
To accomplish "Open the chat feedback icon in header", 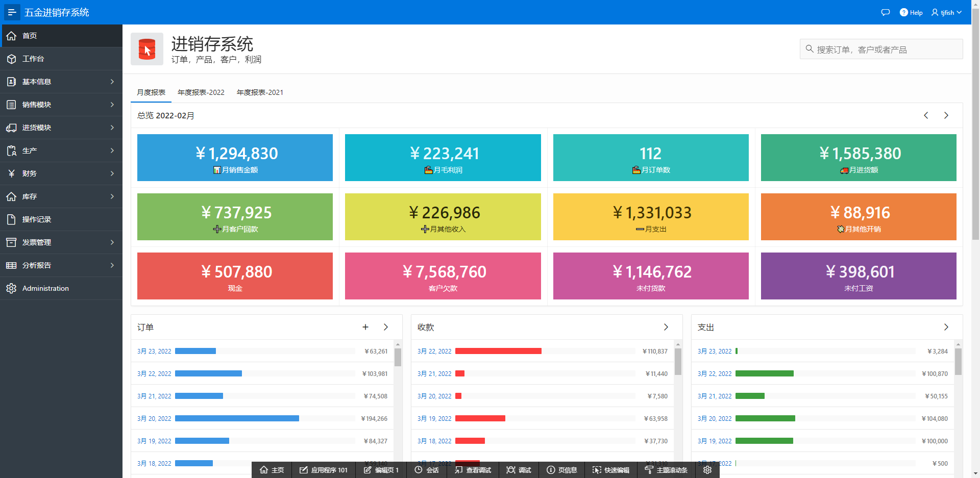I will [x=885, y=12].
